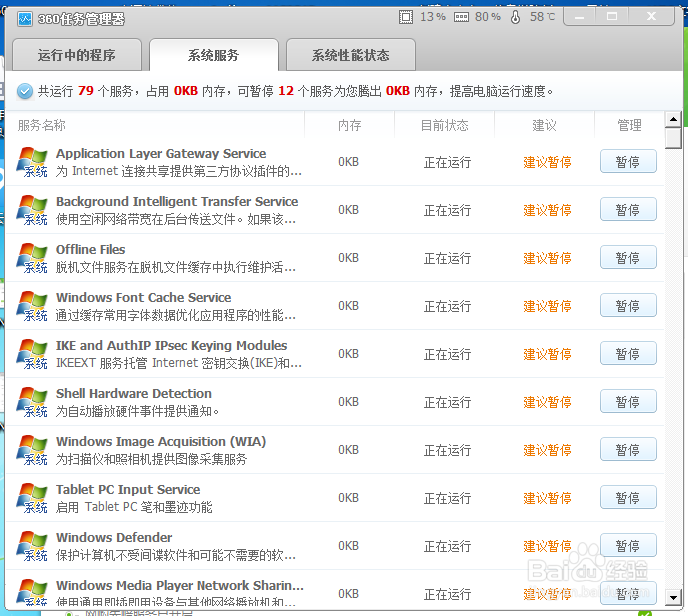Maximize the 360任务管理器 window

612,17
